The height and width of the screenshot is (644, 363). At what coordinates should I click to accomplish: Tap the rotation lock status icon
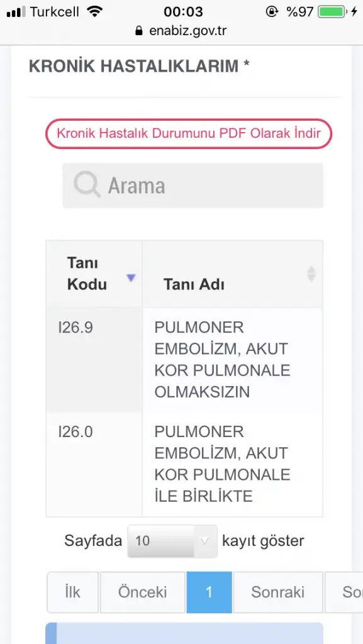click(x=272, y=11)
